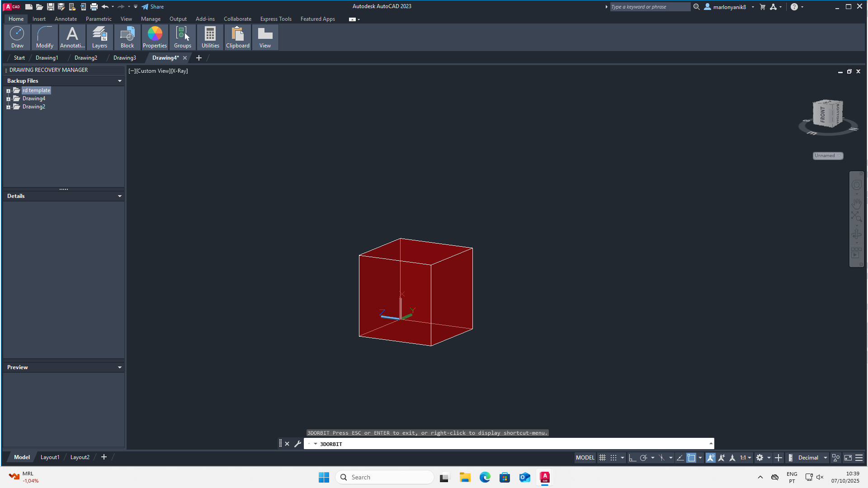This screenshot has width=868, height=488.
Task: Toggle ortho mode in status bar
Action: (632, 458)
